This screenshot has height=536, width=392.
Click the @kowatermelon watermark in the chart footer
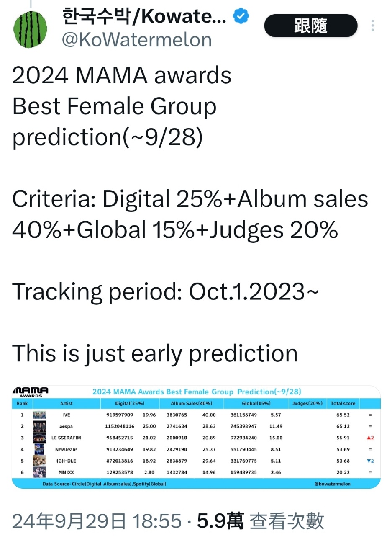[x=333, y=484]
